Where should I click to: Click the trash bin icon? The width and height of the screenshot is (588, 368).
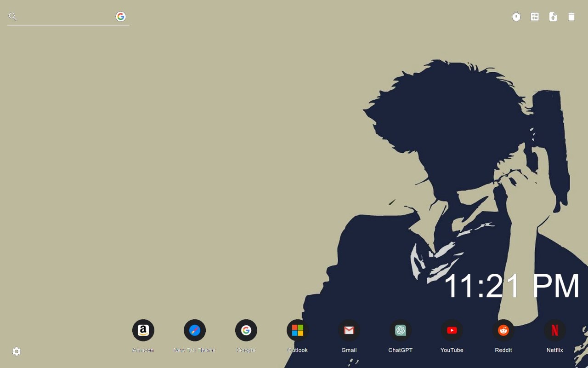coord(571,17)
